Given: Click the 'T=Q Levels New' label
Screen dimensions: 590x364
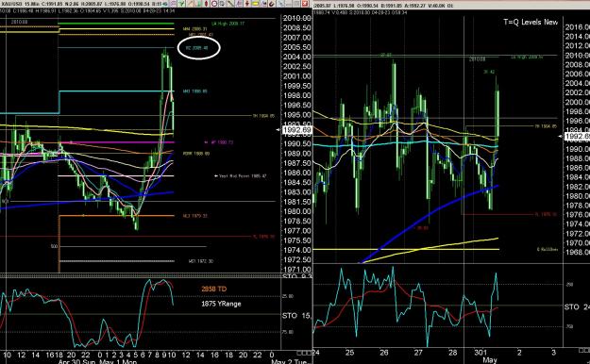Looking at the screenshot, I should (531, 23).
